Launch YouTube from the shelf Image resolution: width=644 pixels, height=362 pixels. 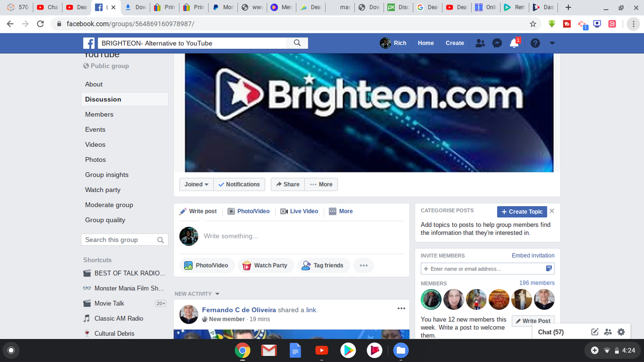pyautogui.click(x=321, y=350)
